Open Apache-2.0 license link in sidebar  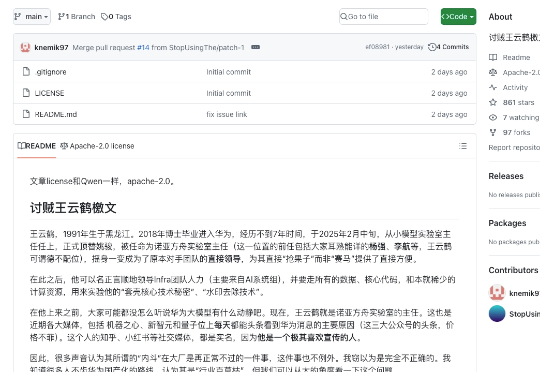[521, 72]
